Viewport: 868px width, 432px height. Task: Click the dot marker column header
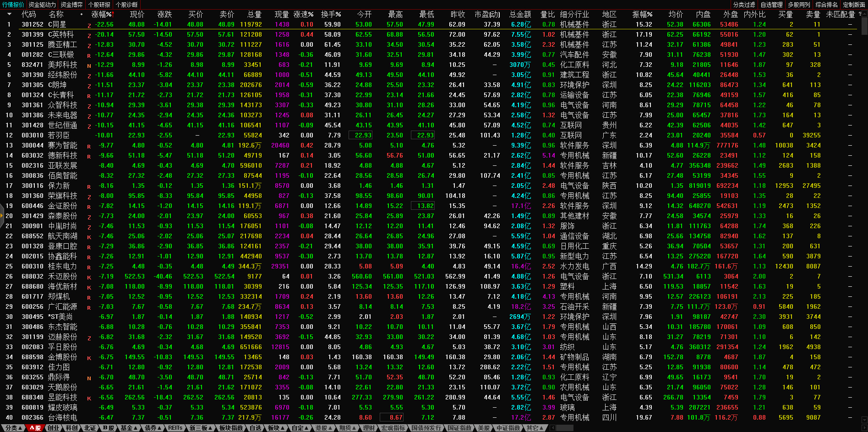(82, 15)
